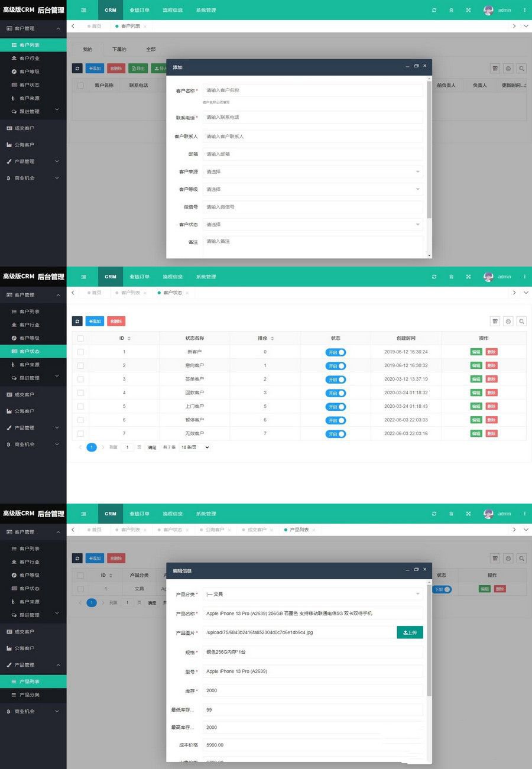532x769 pixels.
Task: Check the select-all checkbox in the status table
Action: (x=80, y=338)
